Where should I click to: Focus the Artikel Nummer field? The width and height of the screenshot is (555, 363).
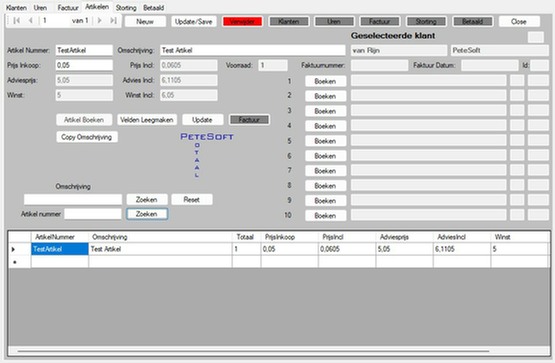[x=84, y=50]
